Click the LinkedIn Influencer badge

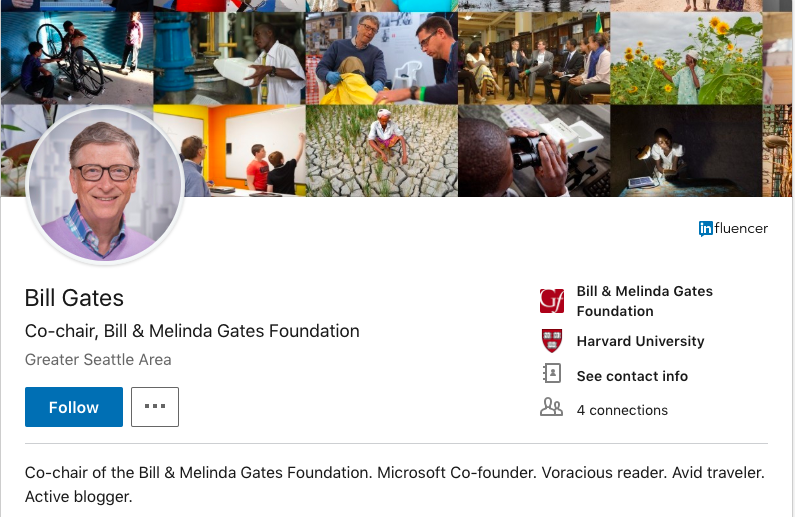733,228
